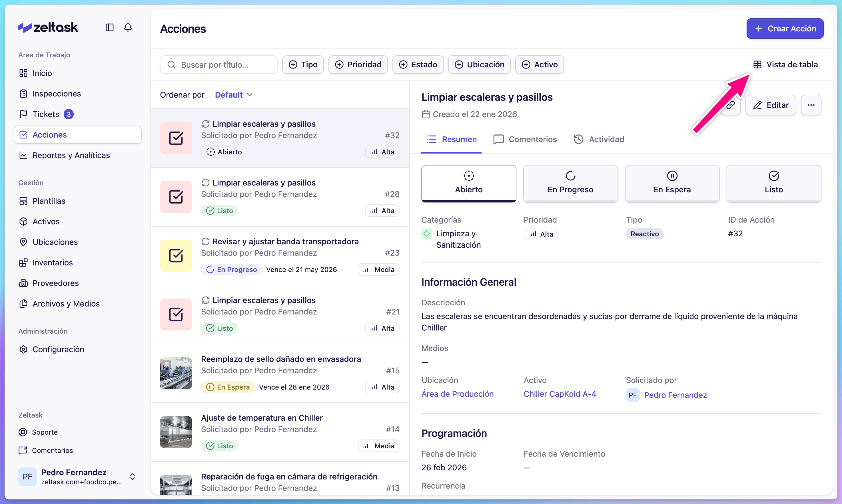Open the three-dots more options menu
The width and height of the screenshot is (842, 504).
811,105
